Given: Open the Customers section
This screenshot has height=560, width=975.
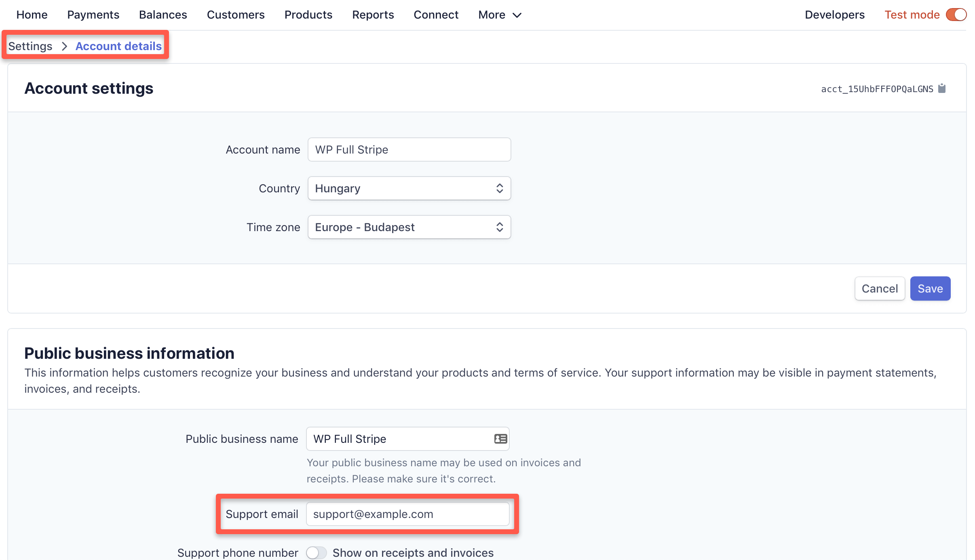Looking at the screenshot, I should (236, 15).
